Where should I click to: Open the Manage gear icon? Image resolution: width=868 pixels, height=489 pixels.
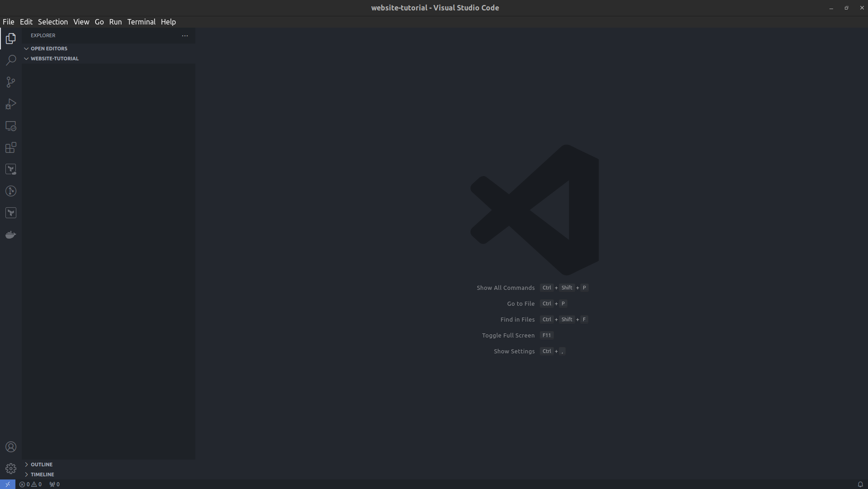pos(11,469)
